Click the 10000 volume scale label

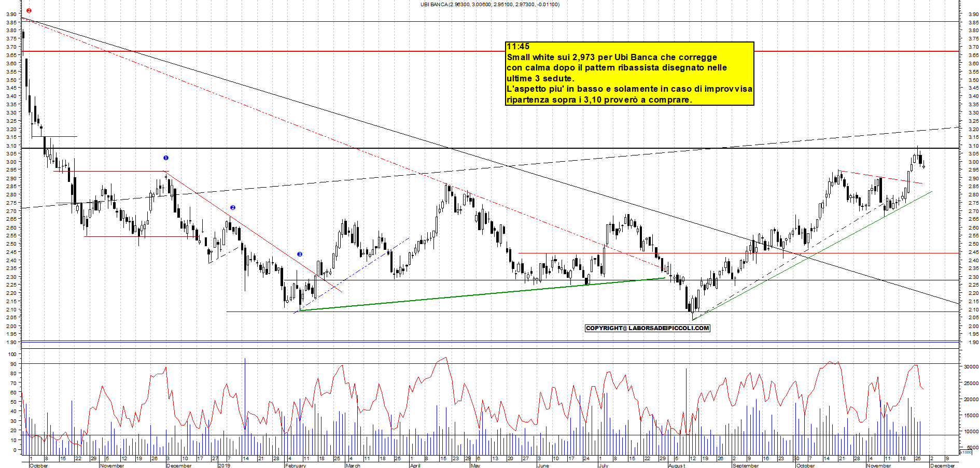(971, 431)
